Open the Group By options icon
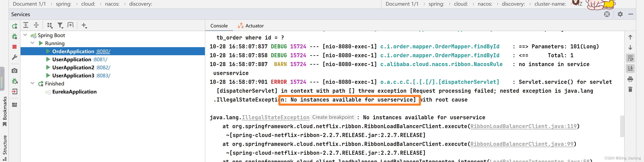Screen dimensions: 644x162 pos(50,25)
